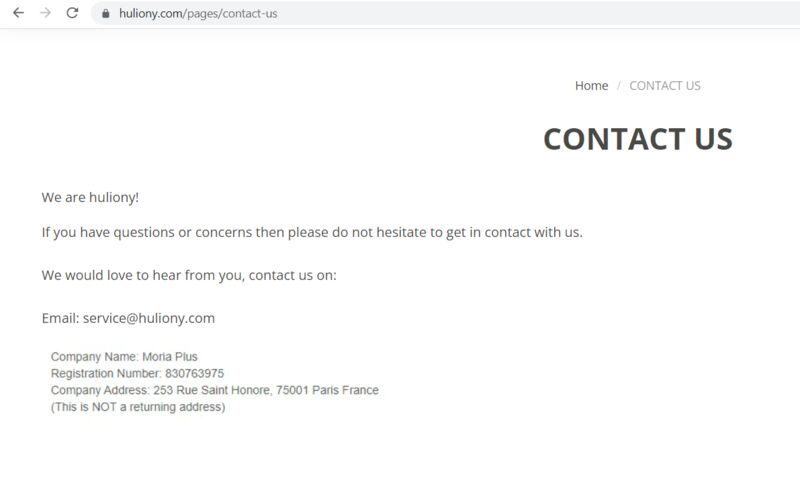Click the CONTACT US breadcrumb item
The image size is (800, 482).
665,86
